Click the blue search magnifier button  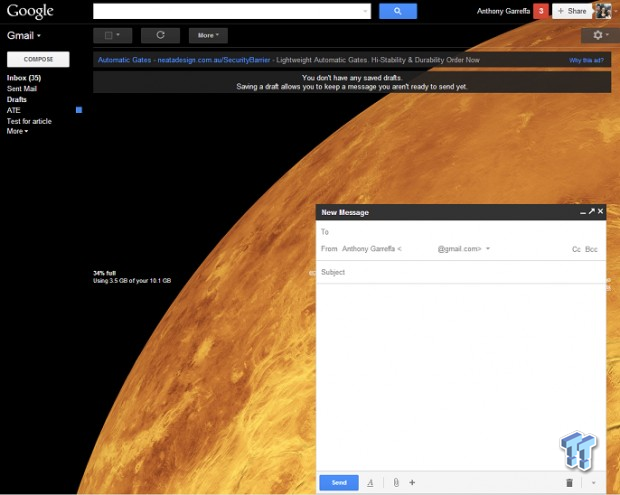coord(398,11)
